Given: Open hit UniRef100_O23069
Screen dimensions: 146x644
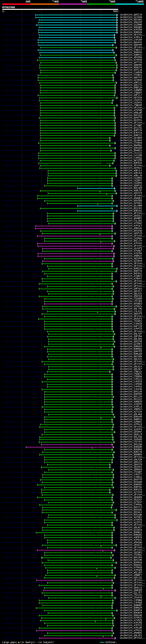Looking at the screenshot, I should (131, 17).
